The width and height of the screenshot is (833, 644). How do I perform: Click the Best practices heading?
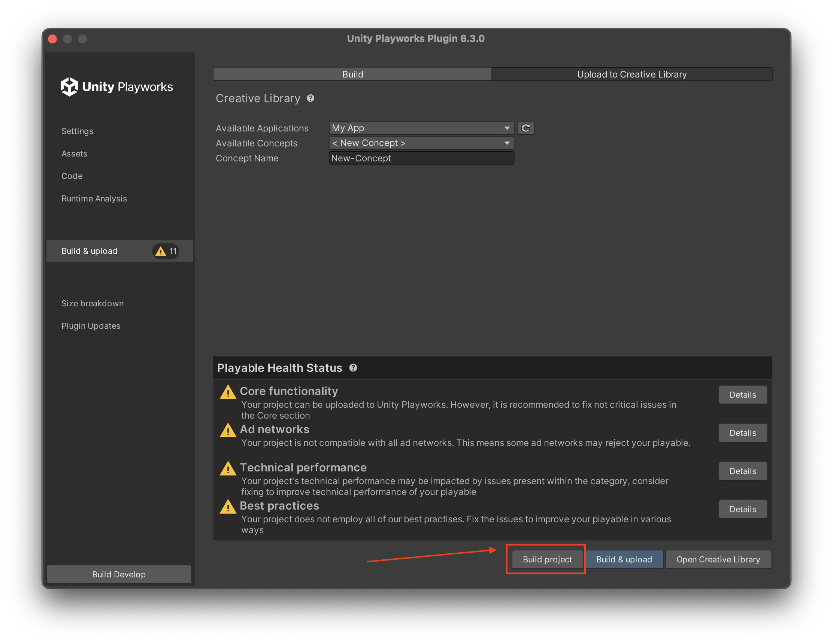pos(279,505)
